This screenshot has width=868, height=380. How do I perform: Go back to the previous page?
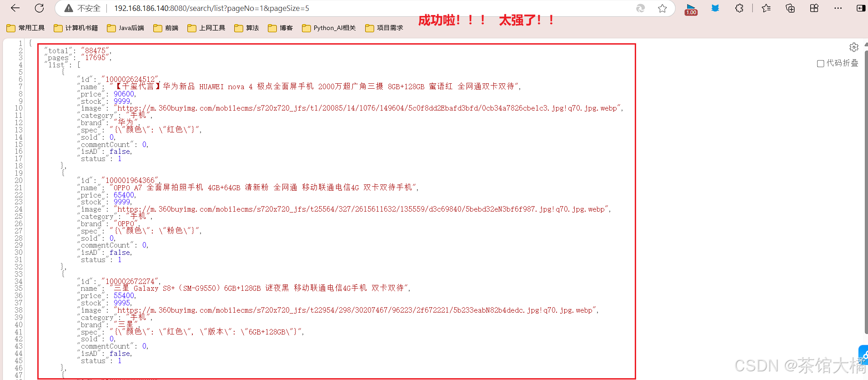click(x=15, y=8)
